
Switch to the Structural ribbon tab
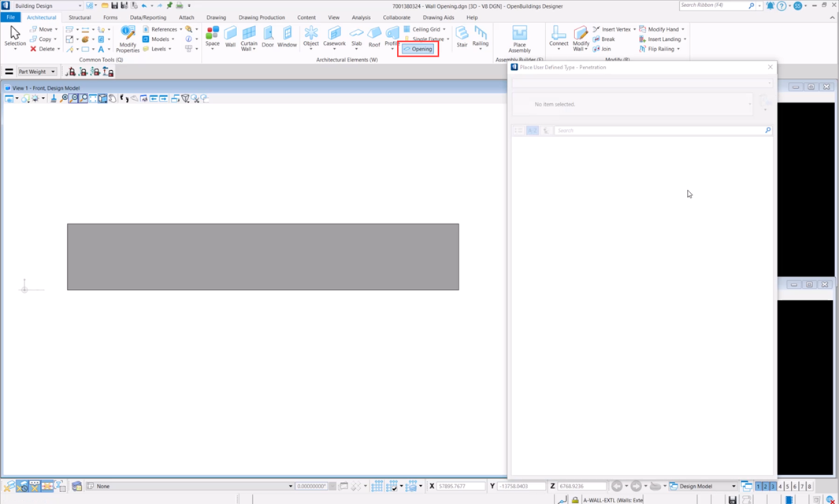(x=80, y=17)
